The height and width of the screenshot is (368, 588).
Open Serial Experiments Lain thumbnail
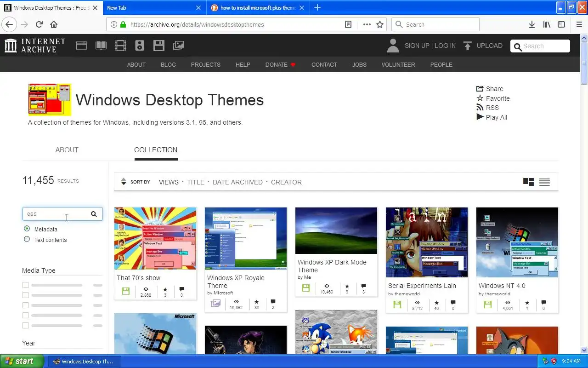427,242
